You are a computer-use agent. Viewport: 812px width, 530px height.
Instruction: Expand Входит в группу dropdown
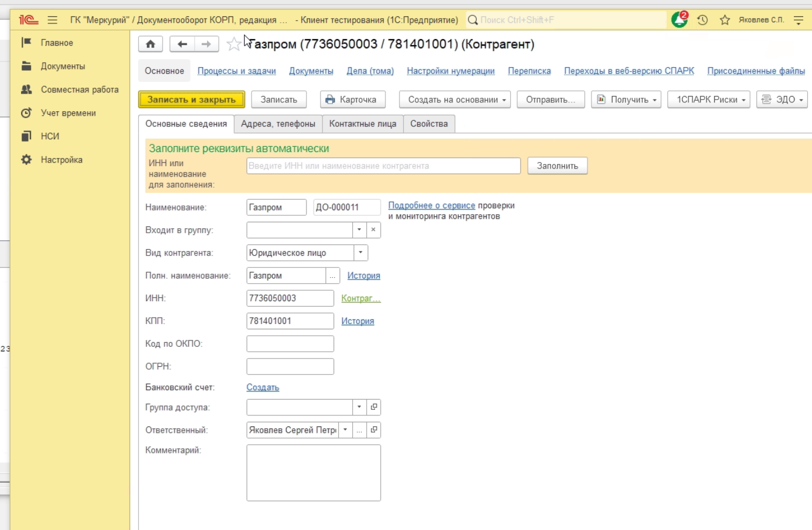point(359,230)
